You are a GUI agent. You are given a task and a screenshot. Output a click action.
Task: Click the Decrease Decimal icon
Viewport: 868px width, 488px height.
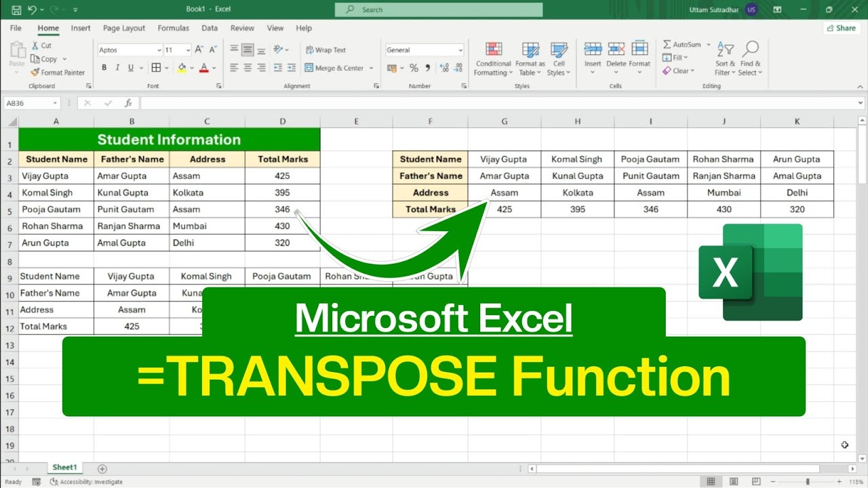point(459,68)
